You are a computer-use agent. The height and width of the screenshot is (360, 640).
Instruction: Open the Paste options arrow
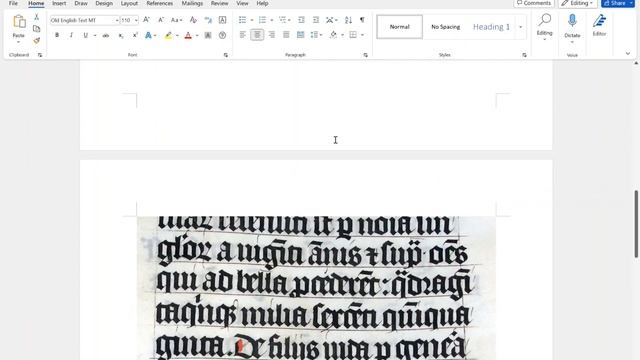pyautogui.click(x=18, y=42)
